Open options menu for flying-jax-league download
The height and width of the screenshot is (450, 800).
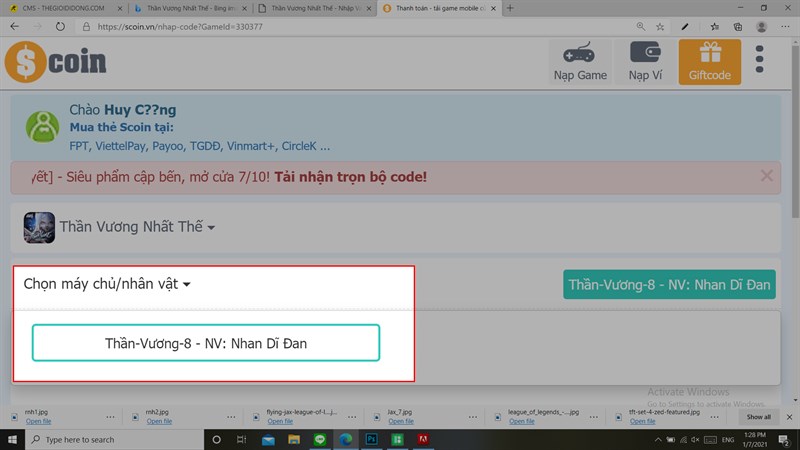coord(352,417)
